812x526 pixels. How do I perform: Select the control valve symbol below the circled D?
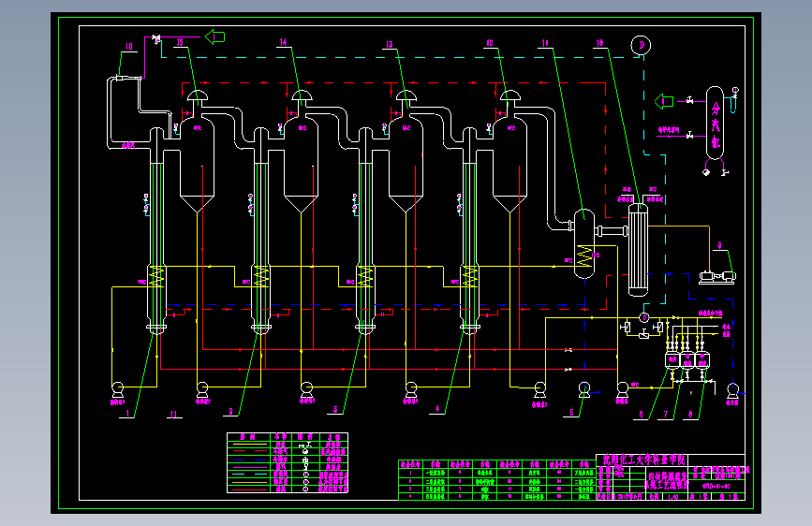(x=643, y=334)
